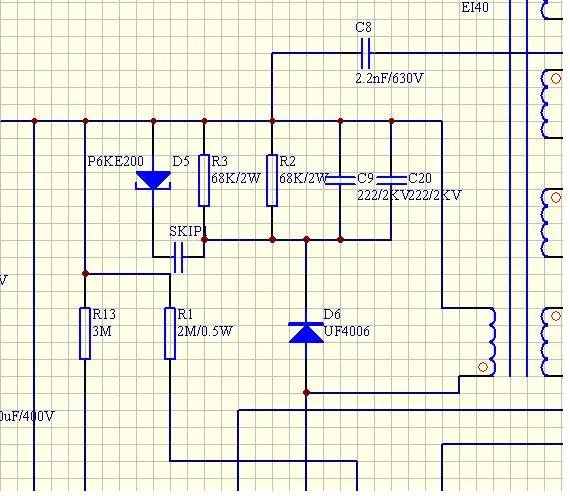Click the P6KE200 part label
Screen dimensions: 570x496
[x=116, y=161]
